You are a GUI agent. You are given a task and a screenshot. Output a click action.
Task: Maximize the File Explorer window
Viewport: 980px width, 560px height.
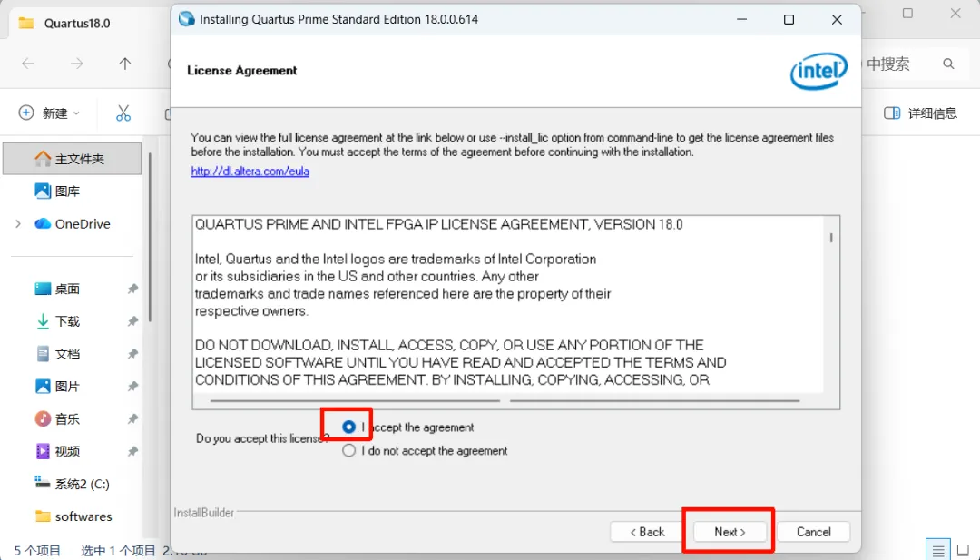point(907,13)
